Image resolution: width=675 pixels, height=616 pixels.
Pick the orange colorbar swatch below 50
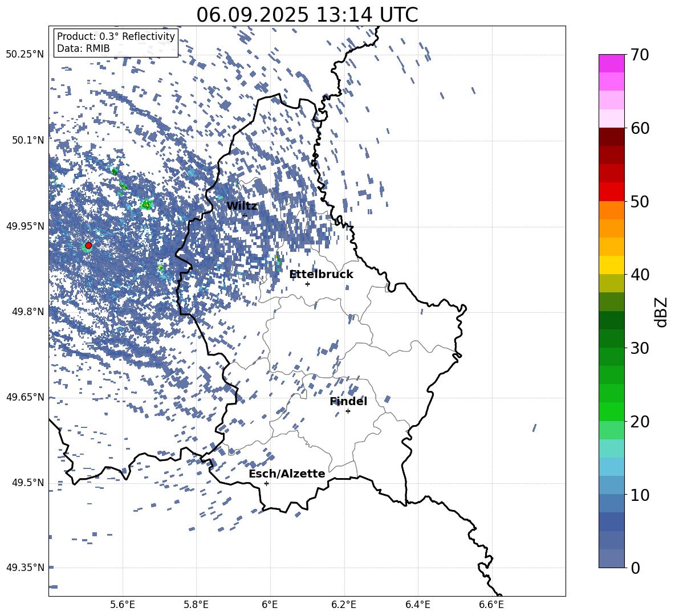pyautogui.click(x=611, y=210)
